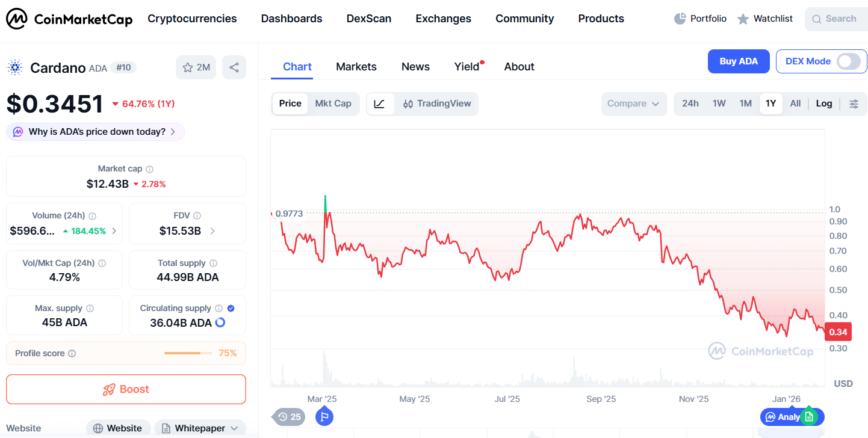Image resolution: width=868 pixels, height=438 pixels.
Task: Click the Profile score info icon
Action: pos(72,354)
